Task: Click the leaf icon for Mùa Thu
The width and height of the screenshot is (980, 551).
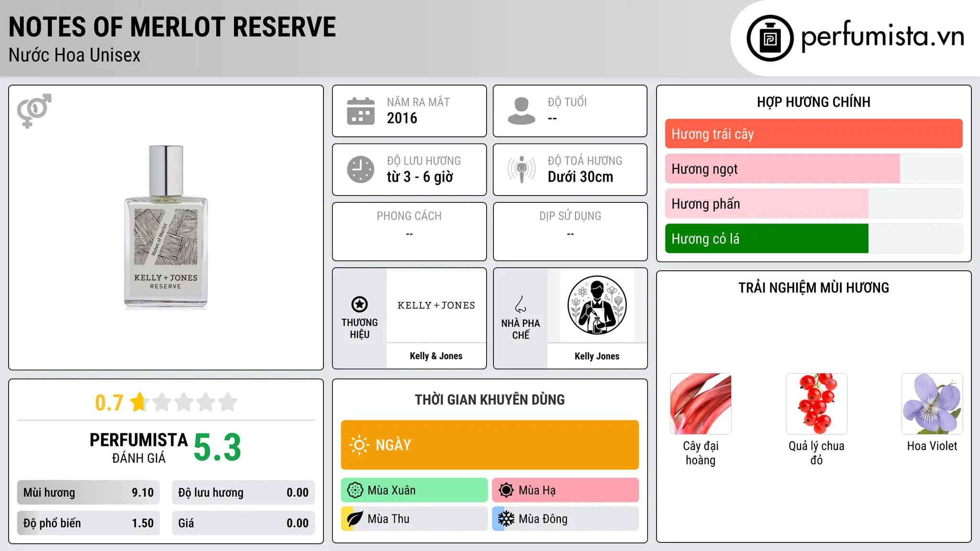Action: tap(355, 519)
